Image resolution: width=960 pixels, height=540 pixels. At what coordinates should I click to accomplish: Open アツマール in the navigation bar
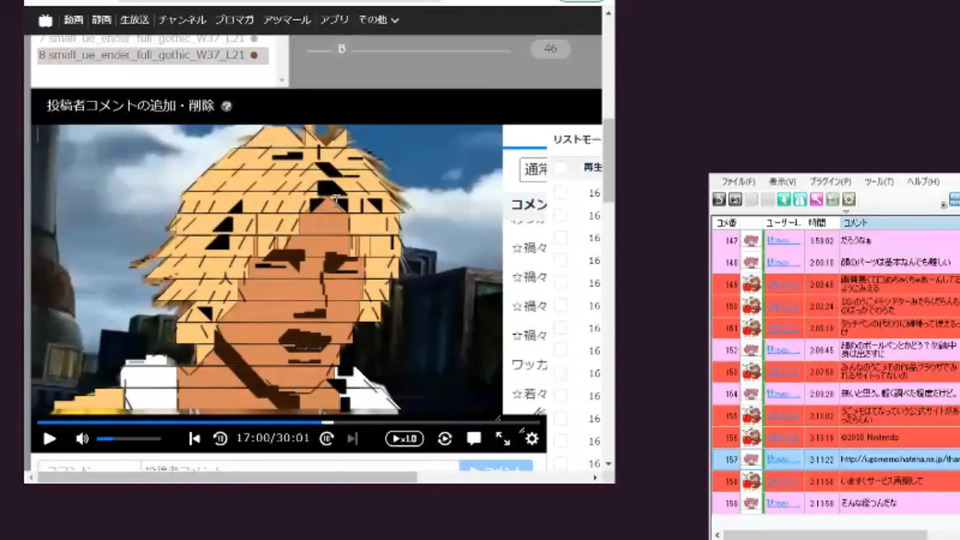coord(287,20)
